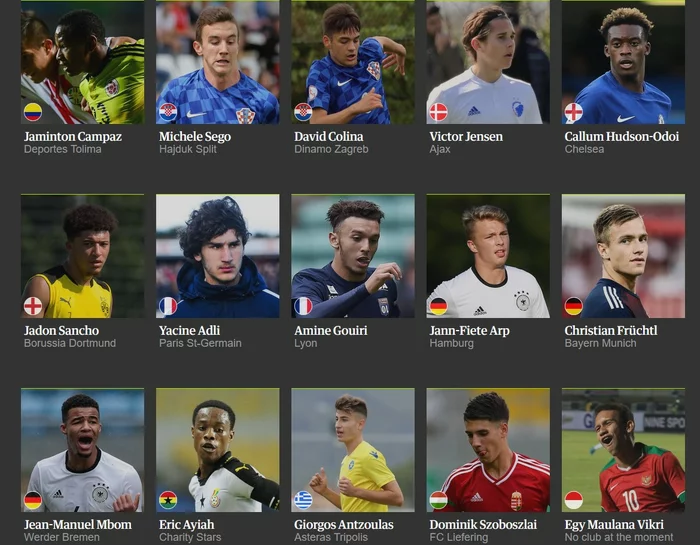This screenshot has width=700, height=545.
Task: Select Amine Gouiri's photo card
Action: click(x=353, y=256)
